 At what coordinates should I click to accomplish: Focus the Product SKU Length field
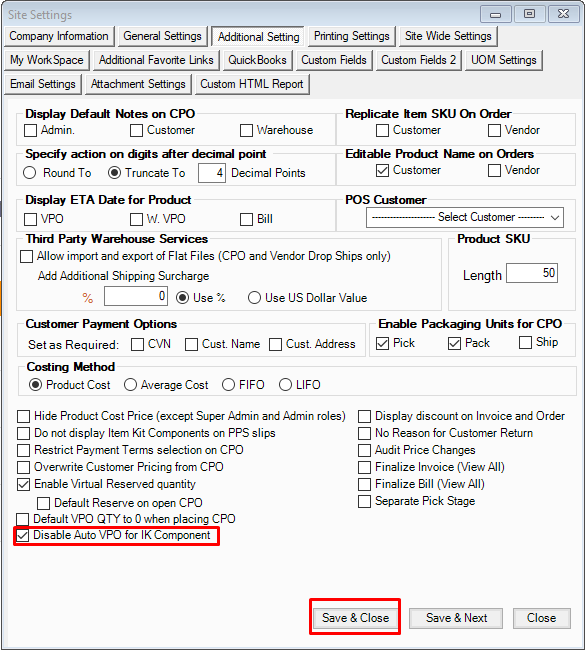click(x=532, y=273)
